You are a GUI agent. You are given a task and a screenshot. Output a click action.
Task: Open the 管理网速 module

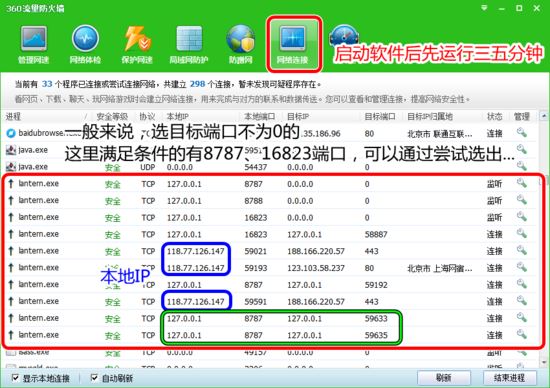(33, 45)
